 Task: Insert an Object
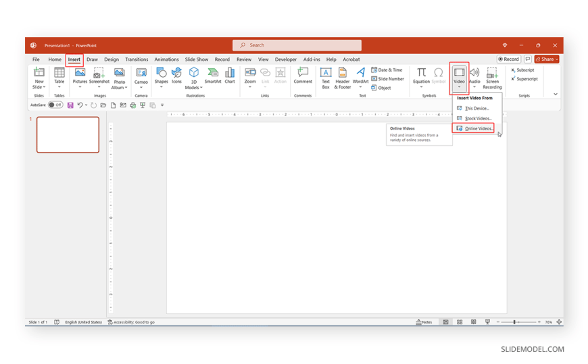tap(381, 88)
